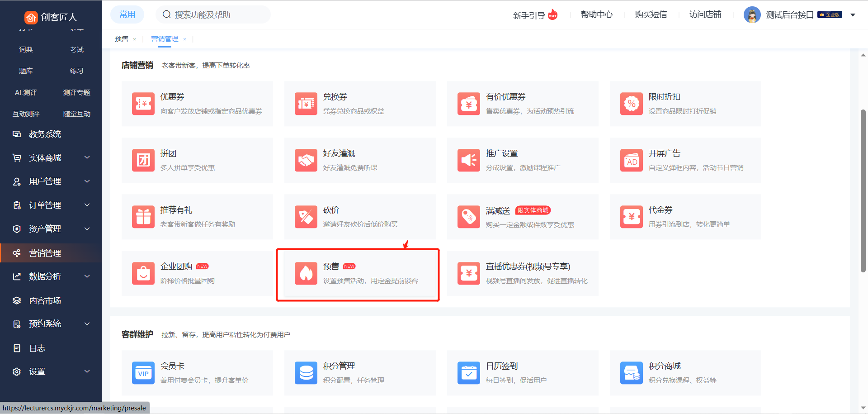Image resolution: width=868 pixels, height=414 pixels.
Task: Open 帮助中心 in the header
Action: (x=596, y=14)
